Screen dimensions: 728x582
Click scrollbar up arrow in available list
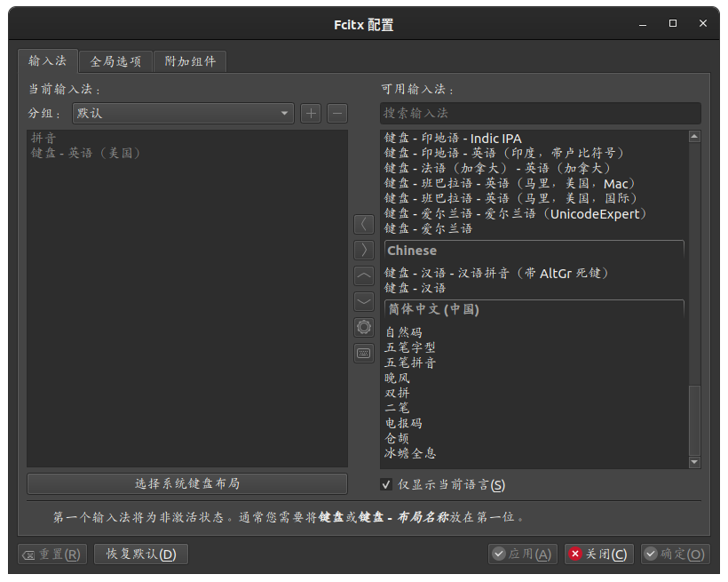(x=694, y=137)
